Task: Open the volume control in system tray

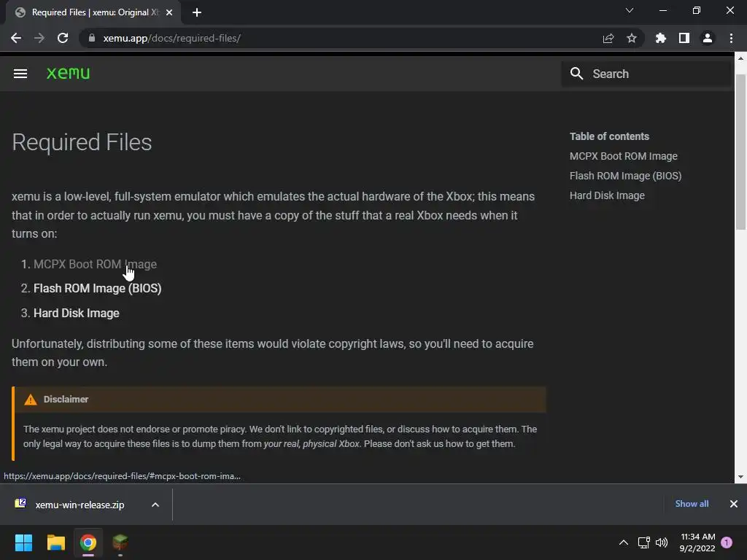Action: point(662,542)
